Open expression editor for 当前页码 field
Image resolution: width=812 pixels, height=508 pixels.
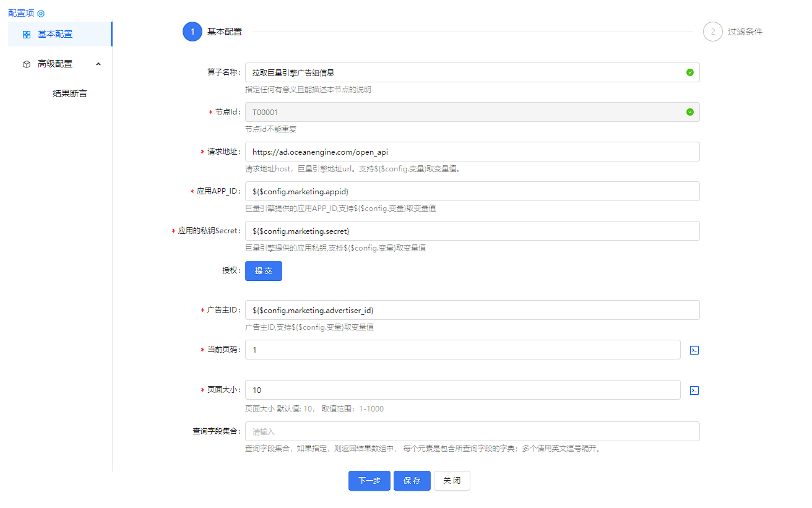pyautogui.click(x=694, y=350)
